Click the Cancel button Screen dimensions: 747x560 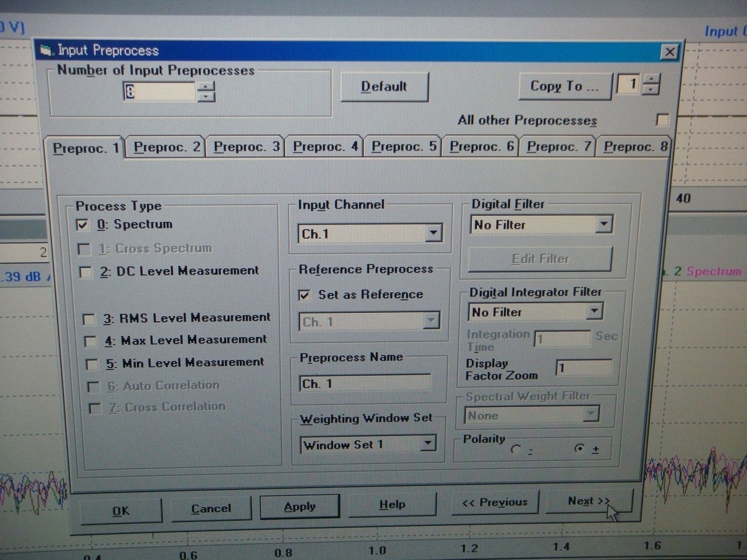click(x=211, y=508)
